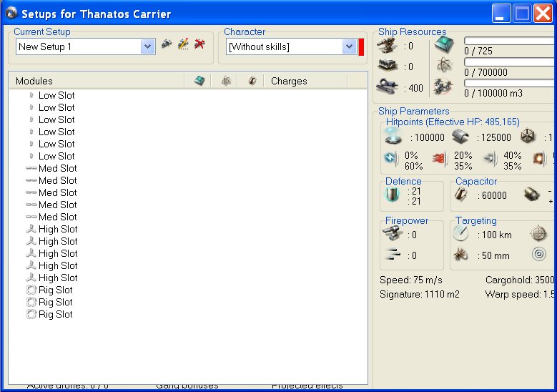Viewport: 557px width, 392px height.
Task: Click the Cargohold value text
Action: pyautogui.click(x=520, y=280)
